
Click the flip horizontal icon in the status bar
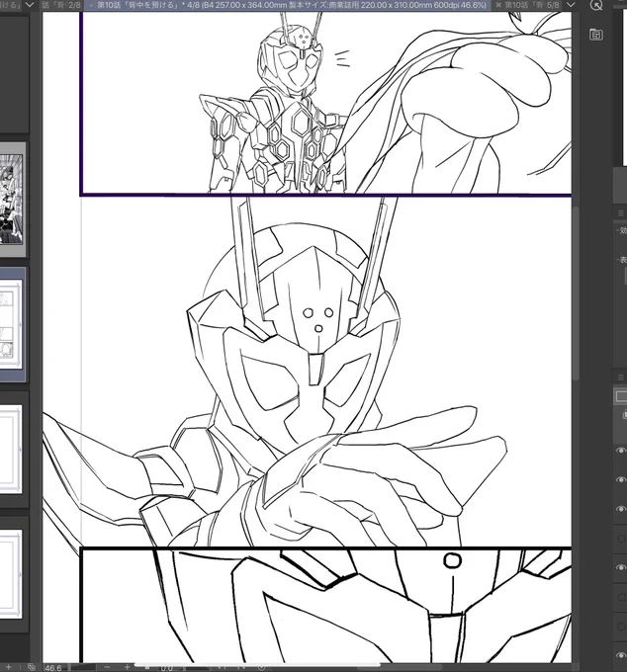coord(223,667)
